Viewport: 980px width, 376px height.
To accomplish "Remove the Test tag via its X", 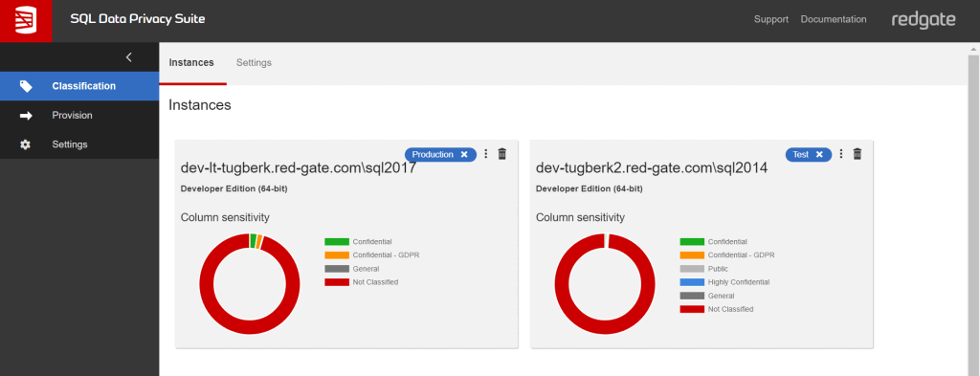I will pos(819,154).
